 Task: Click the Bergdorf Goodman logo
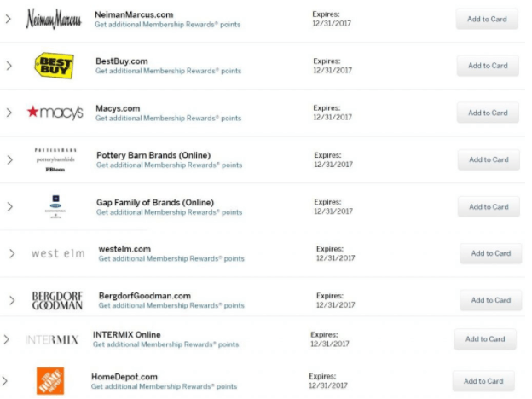click(57, 300)
